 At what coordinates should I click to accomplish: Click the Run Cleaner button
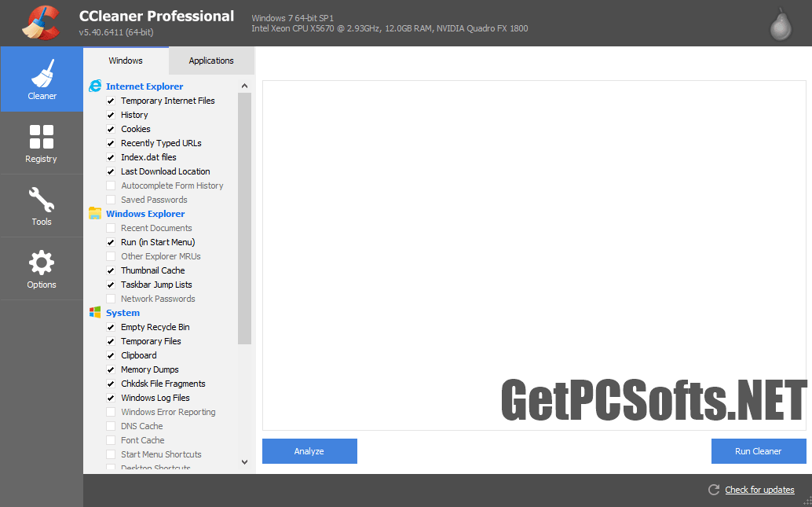click(x=759, y=451)
